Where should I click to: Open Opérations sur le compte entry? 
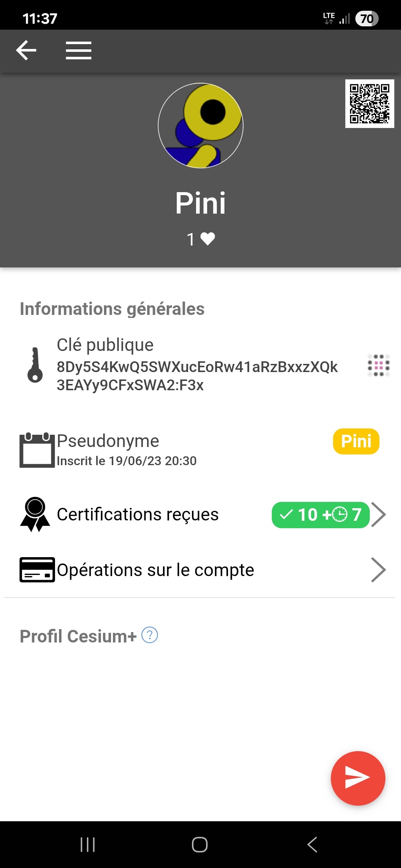coord(155,570)
